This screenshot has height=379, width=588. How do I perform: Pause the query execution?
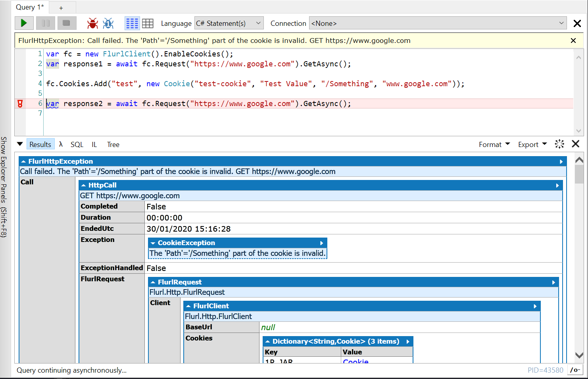[x=45, y=23]
